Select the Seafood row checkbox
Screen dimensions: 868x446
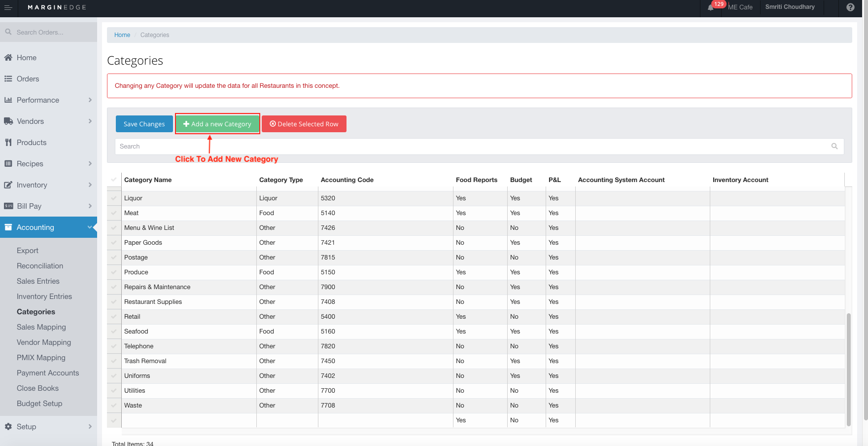[x=114, y=332]
